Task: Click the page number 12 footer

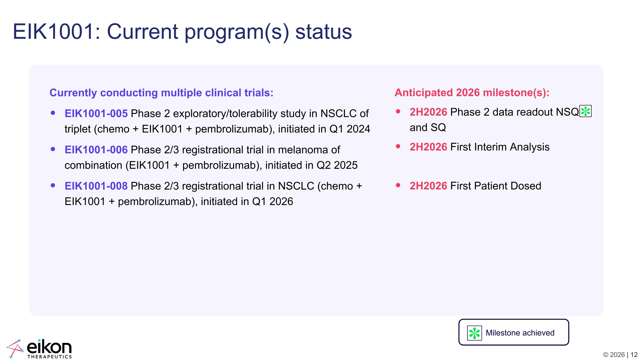Action: (x=634, y=355)
